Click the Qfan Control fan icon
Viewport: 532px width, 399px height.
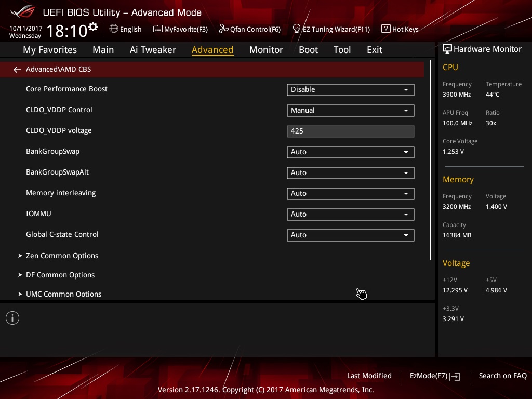click(223, 29)
